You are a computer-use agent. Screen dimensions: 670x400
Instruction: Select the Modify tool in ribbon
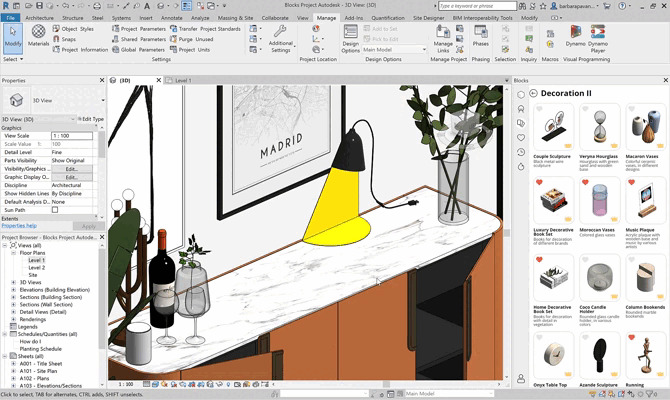click(x=12, y=38)
